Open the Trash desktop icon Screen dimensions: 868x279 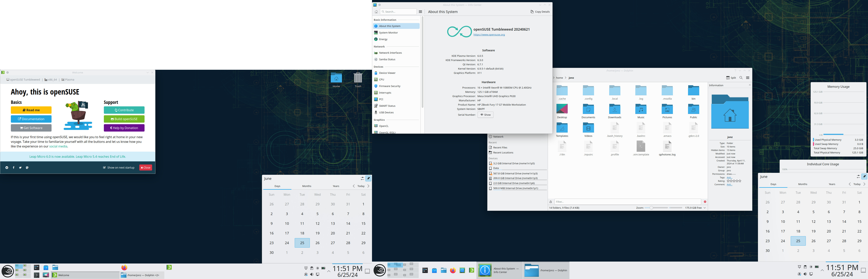click(x=357, y=80)
